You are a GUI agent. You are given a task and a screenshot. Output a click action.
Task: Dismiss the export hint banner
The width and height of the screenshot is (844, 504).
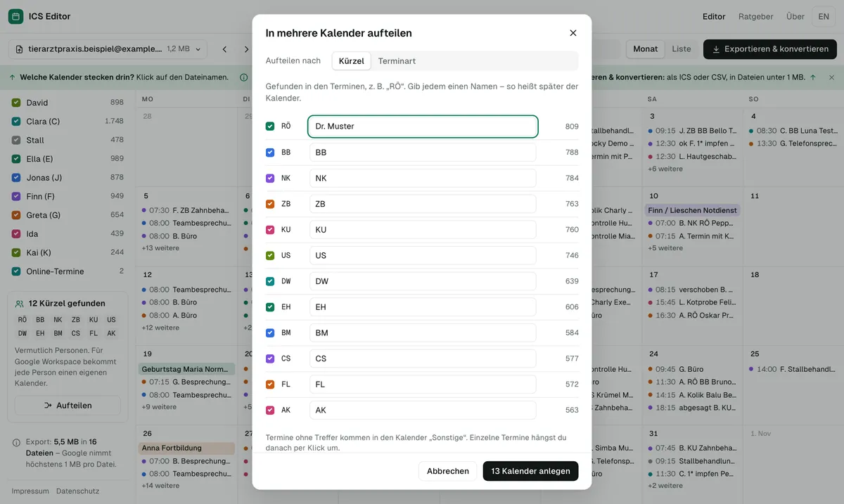(x=831, y=77)
